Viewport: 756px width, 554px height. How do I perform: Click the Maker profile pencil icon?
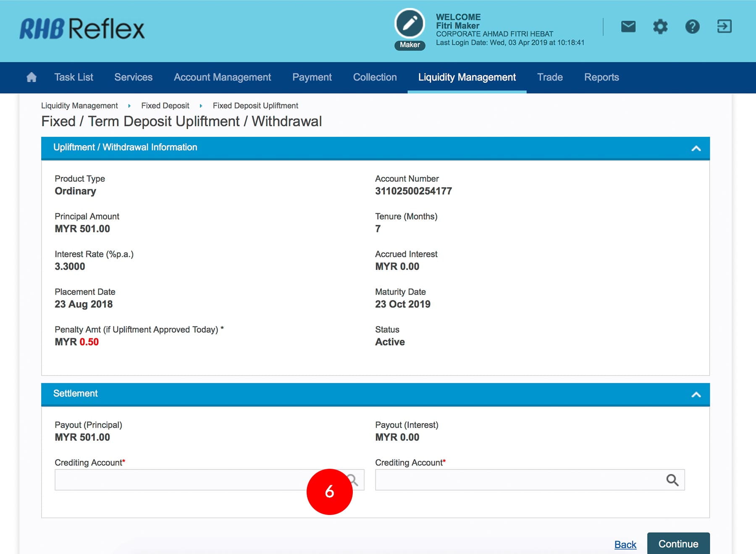point(409,24)
